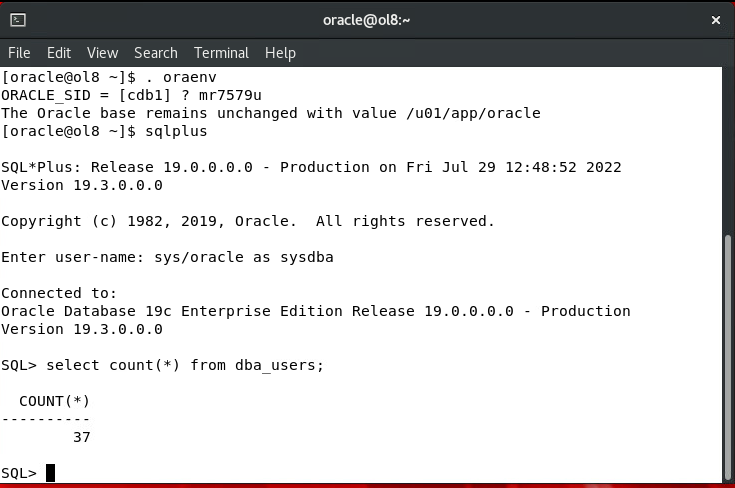Click the oracle@ol8:~ window title
Viewport: 735px width, 488px height.
[367, 20]
